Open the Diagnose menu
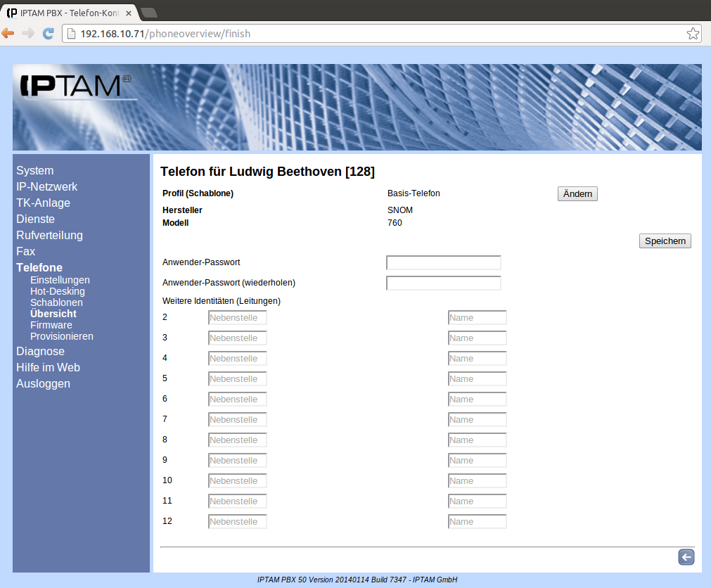 (x=40, y=352)
